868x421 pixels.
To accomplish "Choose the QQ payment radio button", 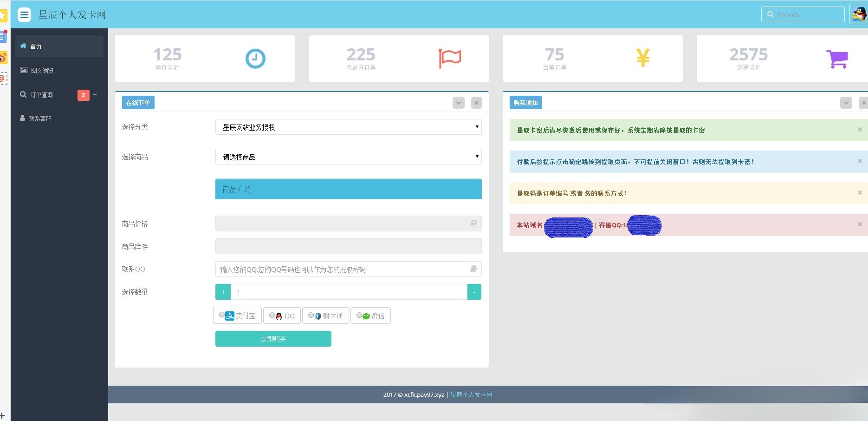I will click(272, 315).
